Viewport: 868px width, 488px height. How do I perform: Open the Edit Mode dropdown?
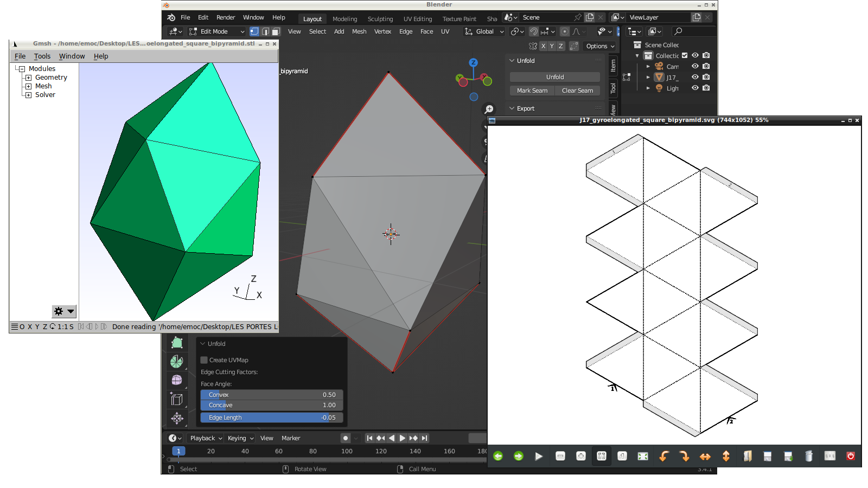(217, 31)
